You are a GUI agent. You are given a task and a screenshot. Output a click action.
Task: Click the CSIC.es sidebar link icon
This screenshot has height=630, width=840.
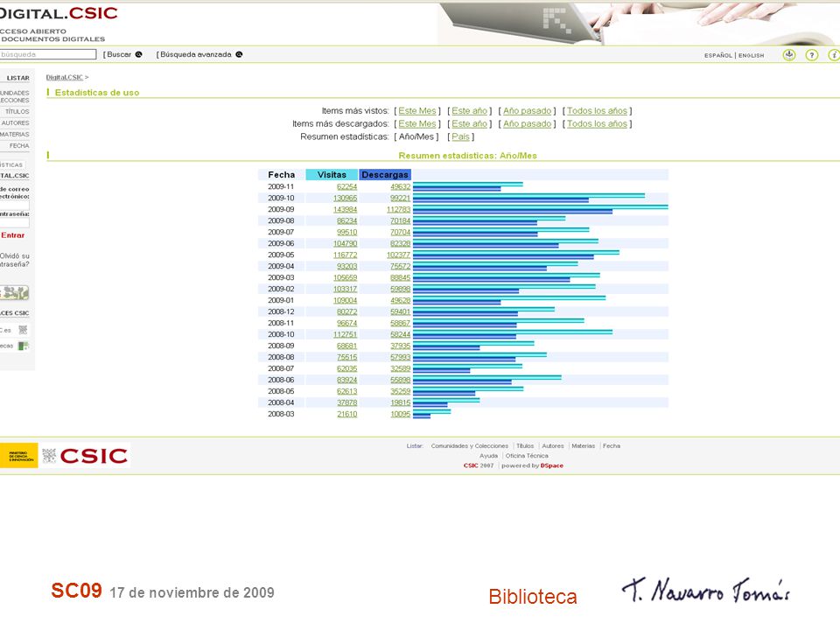tap(23, 330)
